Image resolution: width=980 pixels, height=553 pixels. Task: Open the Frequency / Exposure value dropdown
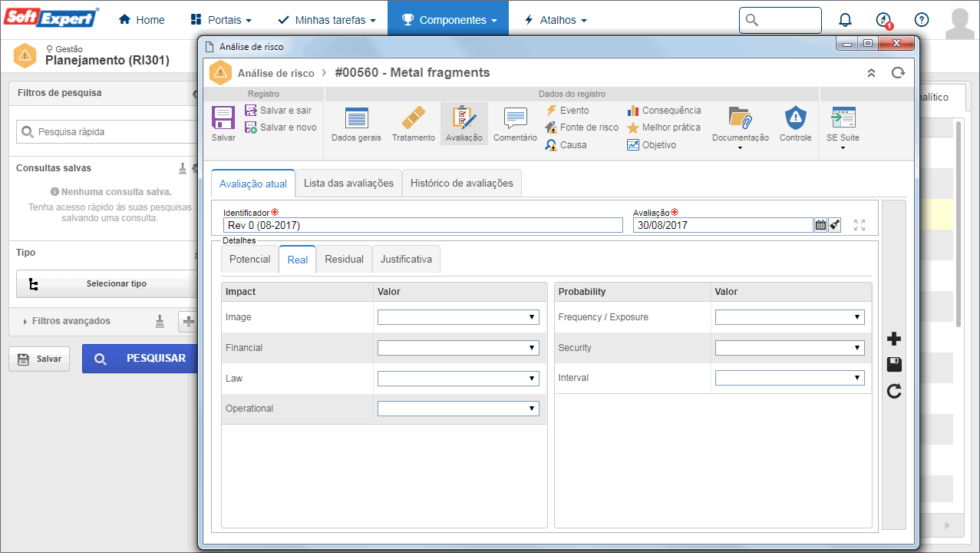coord(790,317)
